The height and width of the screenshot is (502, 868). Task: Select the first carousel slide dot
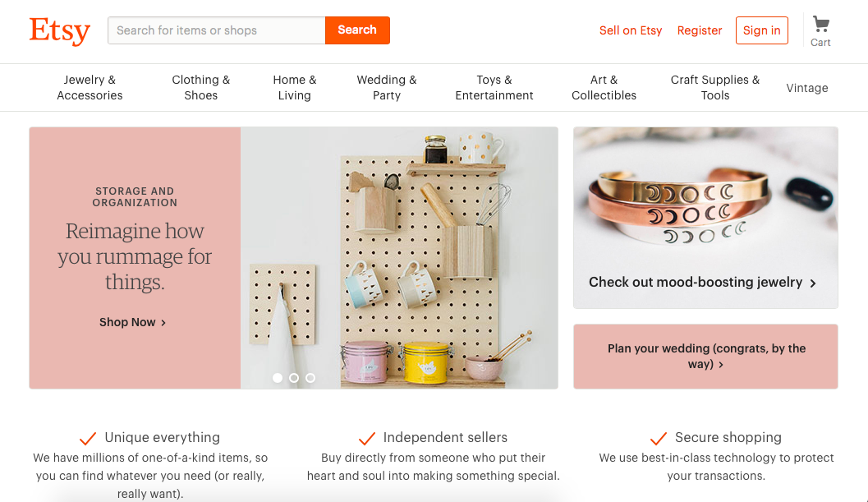(278, 378)
